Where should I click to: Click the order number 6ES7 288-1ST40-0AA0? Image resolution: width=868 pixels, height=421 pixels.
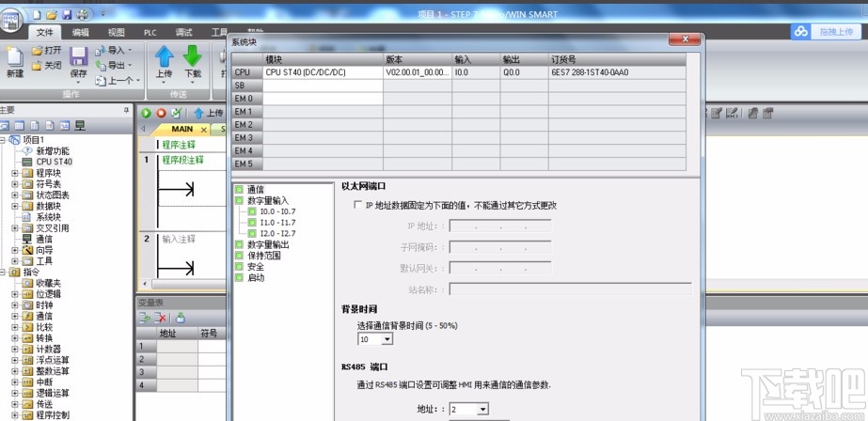point(590,72)
